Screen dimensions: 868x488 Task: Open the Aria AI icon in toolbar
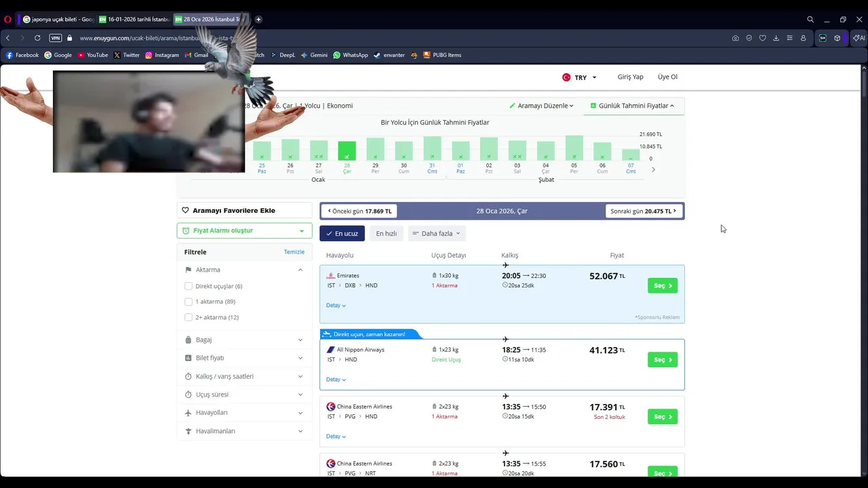859,38
